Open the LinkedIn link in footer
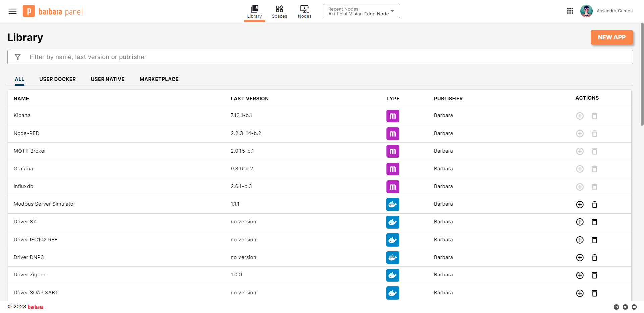 616,307
